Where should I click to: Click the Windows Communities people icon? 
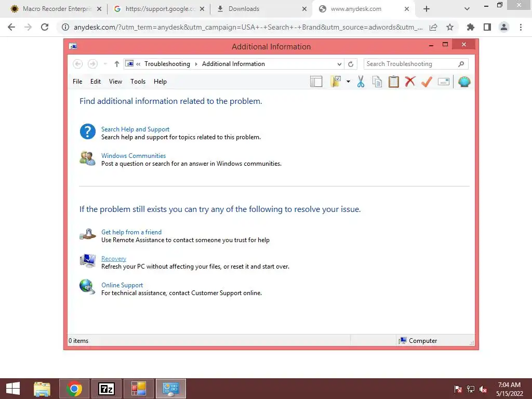tap(87, 158)
